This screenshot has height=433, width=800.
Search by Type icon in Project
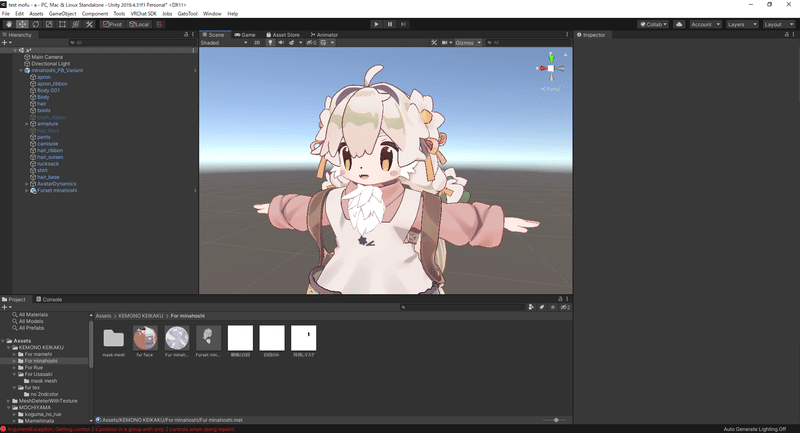click(x=531, y=307)
